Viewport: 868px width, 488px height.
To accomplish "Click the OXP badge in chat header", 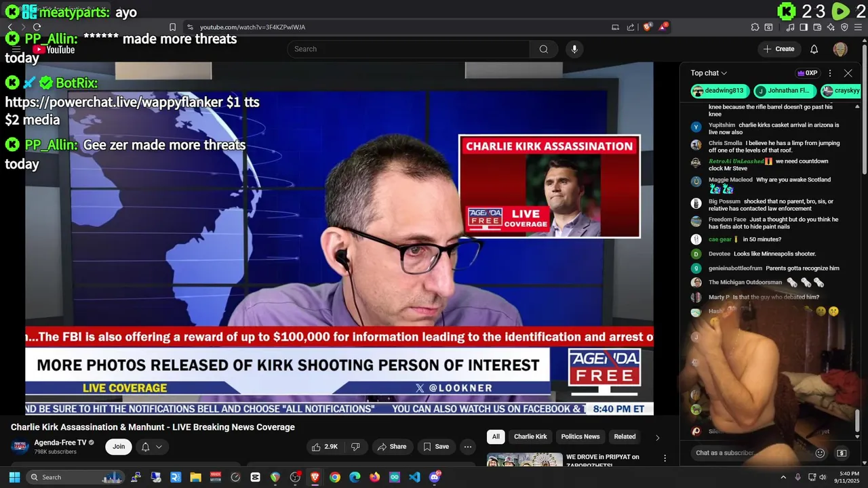I will tap(808, 73).
